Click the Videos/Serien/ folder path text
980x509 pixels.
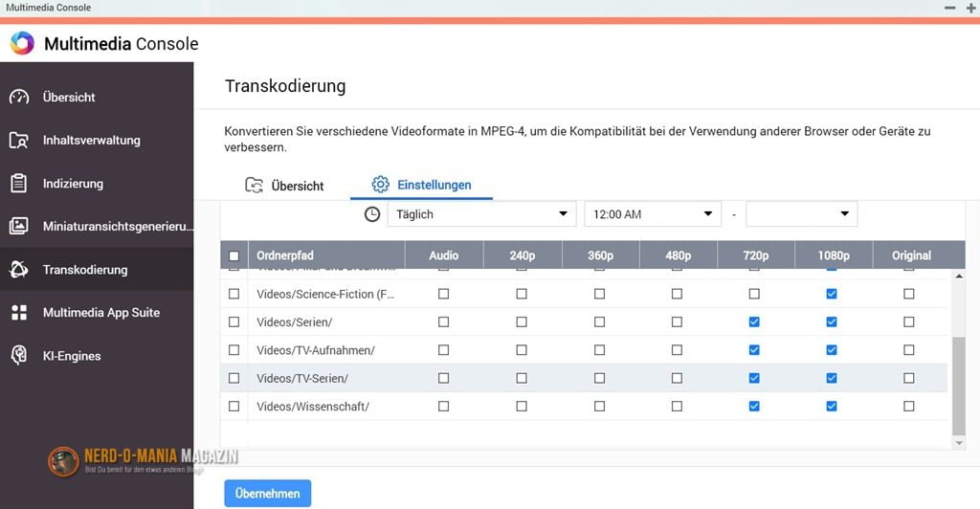[295, 321]
